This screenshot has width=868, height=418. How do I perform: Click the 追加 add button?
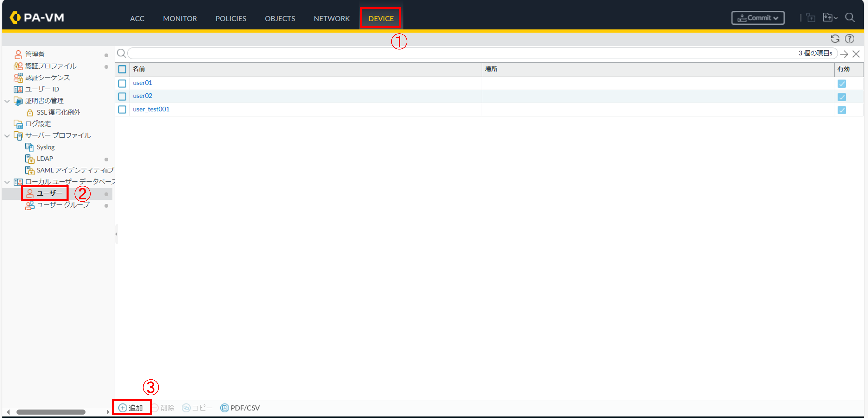pyautogui.click(x=131, y=408)
